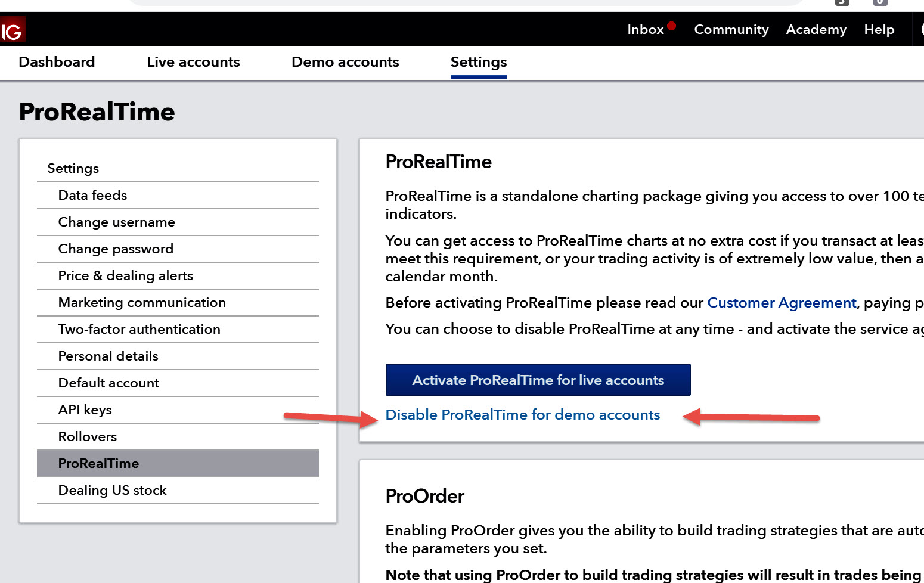
Task: Open the Help link
Action: point(879,30)
